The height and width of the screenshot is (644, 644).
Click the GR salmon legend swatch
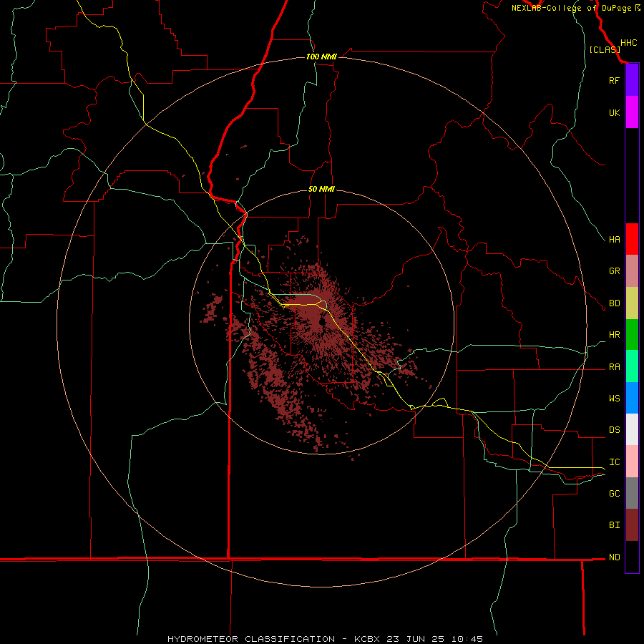pos(632,271)
